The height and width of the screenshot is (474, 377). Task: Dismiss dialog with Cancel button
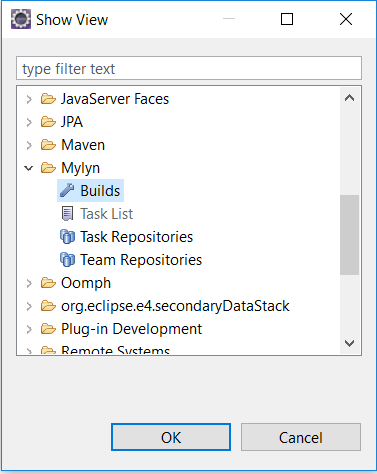[x=301, y=437]
